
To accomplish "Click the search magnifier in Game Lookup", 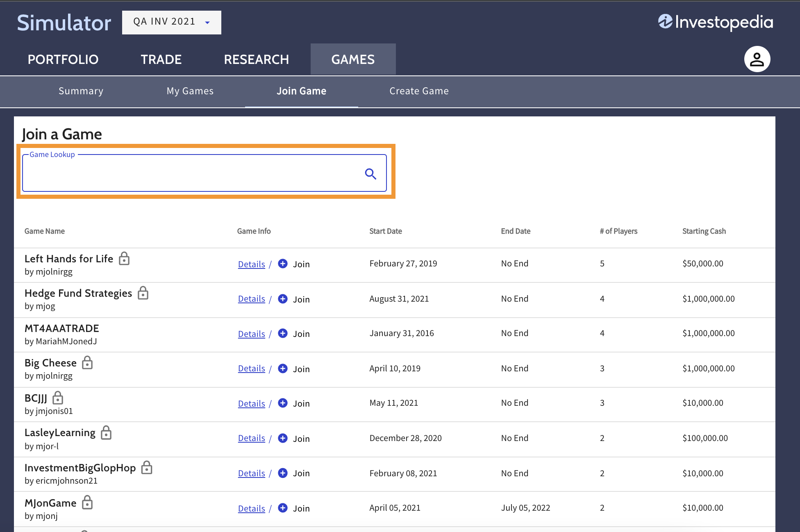I will click(370, 174).
